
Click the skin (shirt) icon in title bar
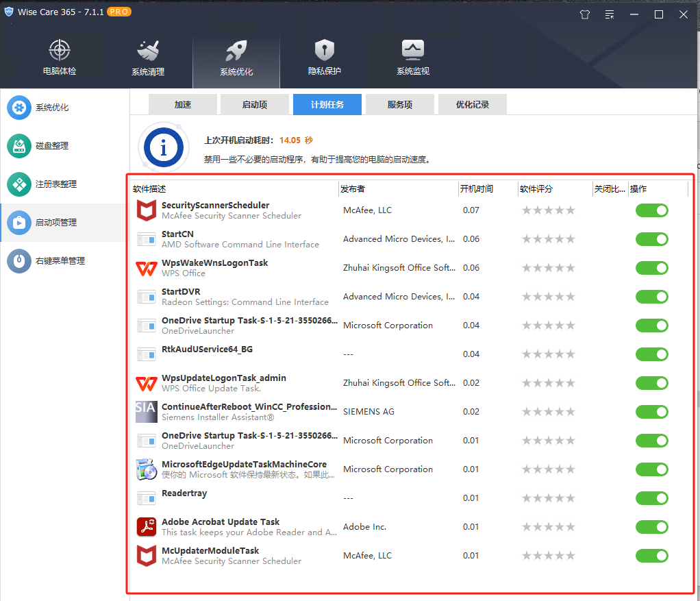[585, 15]
